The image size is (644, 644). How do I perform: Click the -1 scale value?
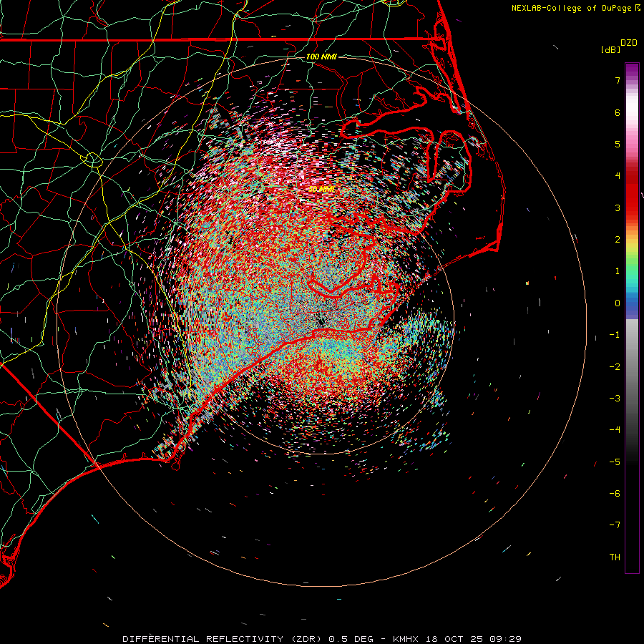tap(615, 335)
